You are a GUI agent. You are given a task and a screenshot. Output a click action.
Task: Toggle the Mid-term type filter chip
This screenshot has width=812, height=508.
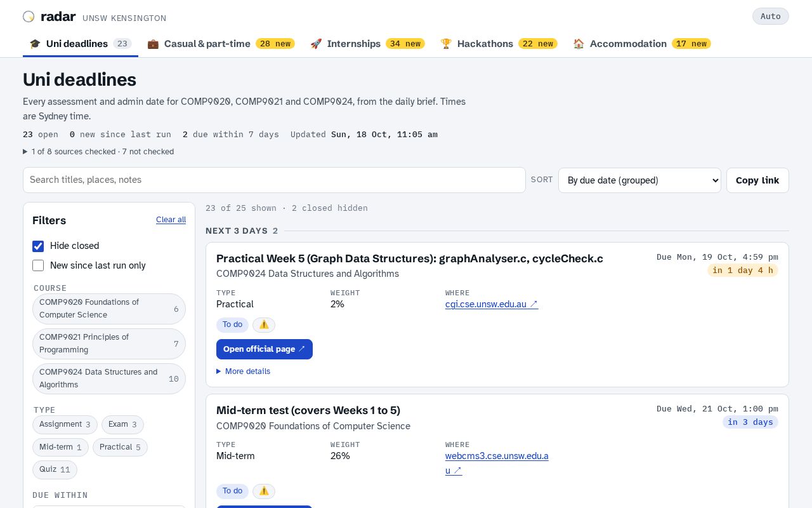coord(60,447)
